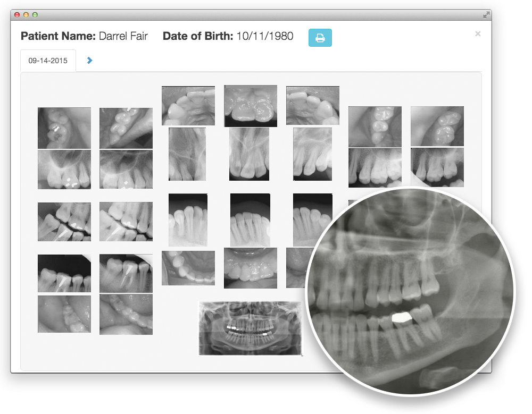Click the yellow minimize window button
Screen dimensions: 532x414
[26, 14]
